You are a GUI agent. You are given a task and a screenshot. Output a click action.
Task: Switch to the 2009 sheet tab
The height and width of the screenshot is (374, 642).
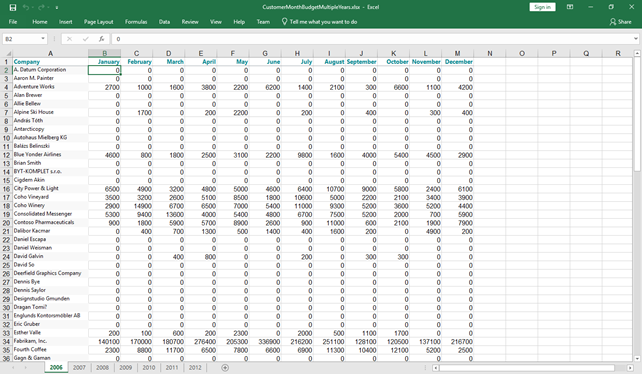tap(125, 367)
